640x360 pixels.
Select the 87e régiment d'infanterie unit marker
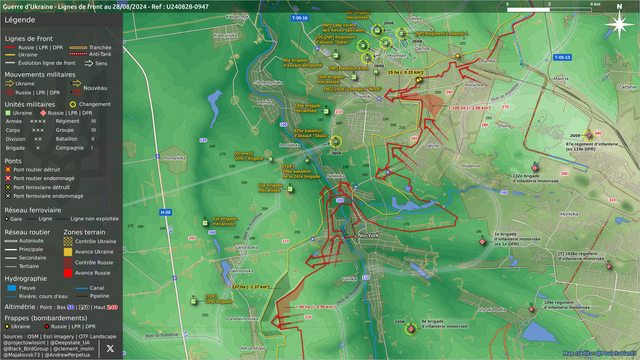tap(589, 135)
